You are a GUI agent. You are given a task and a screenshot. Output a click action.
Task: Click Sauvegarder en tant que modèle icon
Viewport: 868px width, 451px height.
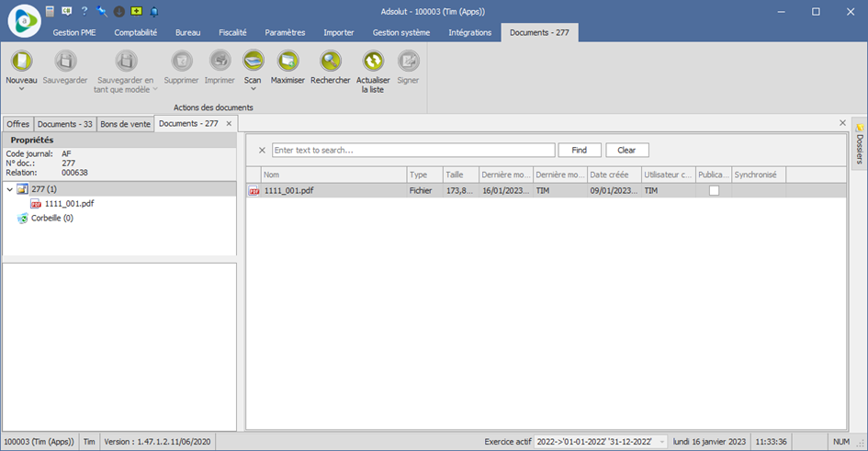126,61
